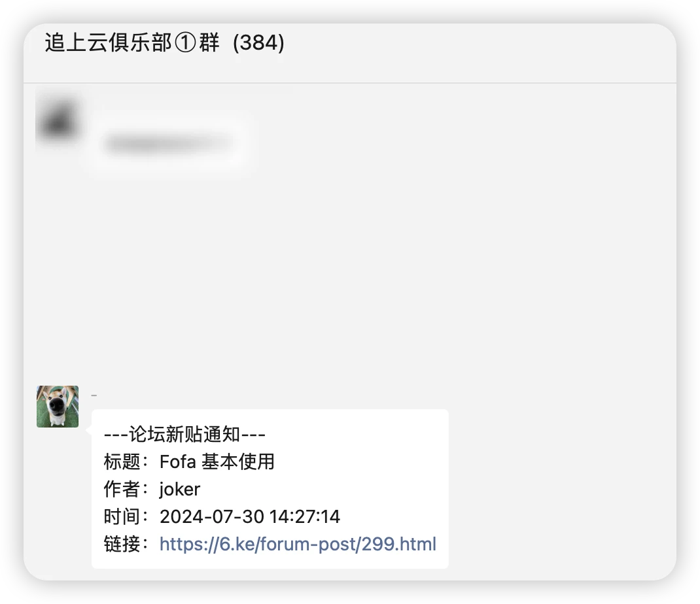700x604 pixels.
Task: Click the blurred text inside the top message
Action: point(169,143)
